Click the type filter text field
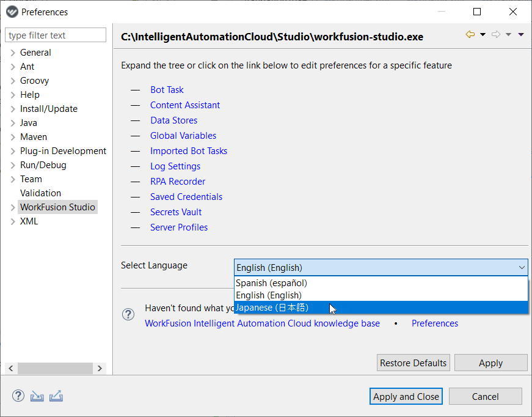The height and width of the screenshot is (417, 532). tap(56, 35)
